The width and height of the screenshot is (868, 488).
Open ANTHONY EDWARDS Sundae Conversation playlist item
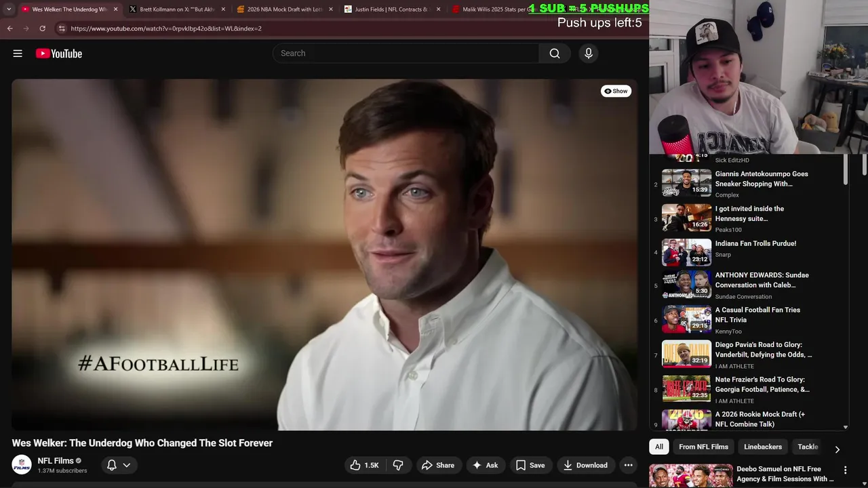pyautogui.click(x=749, y=285)
